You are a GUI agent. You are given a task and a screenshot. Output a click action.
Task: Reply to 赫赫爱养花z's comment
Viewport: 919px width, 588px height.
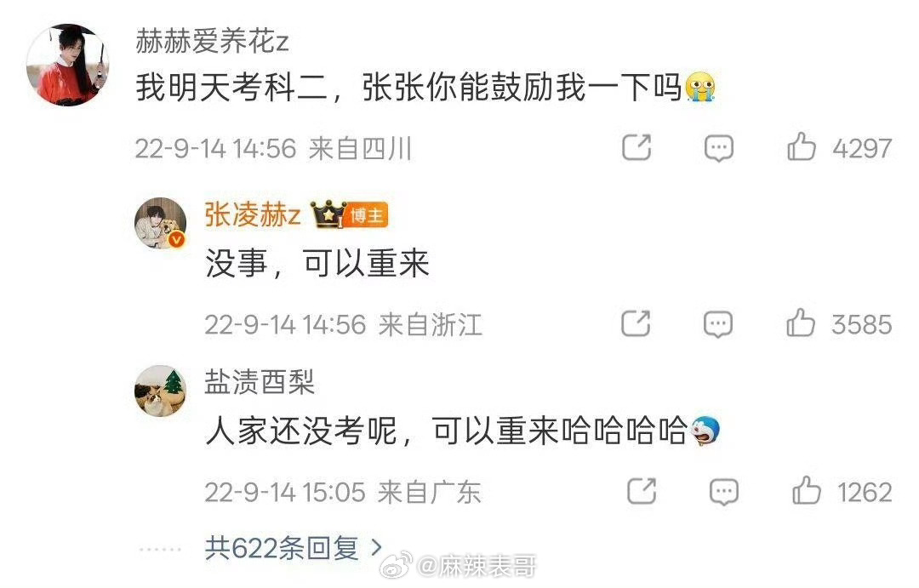click(718, 148)
